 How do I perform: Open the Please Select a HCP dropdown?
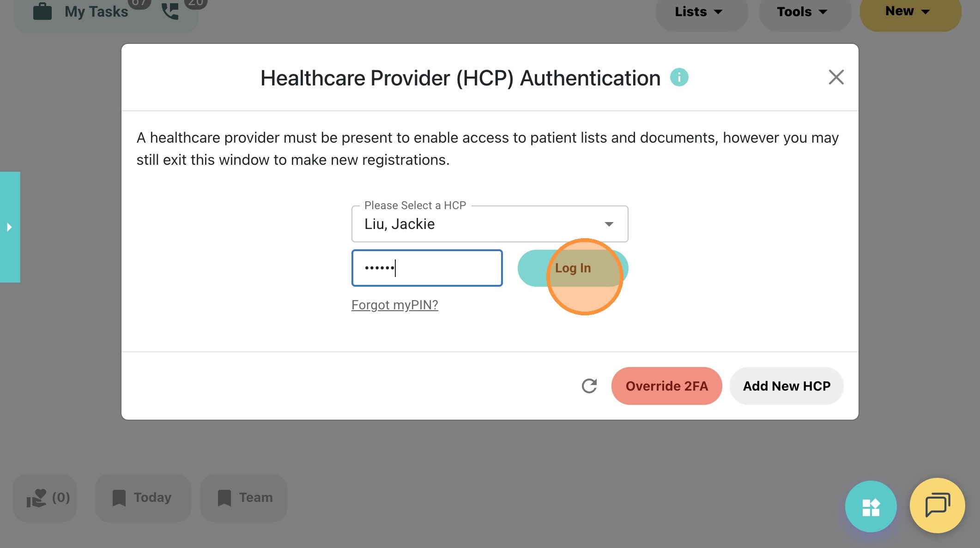click(x=490, y=224)
